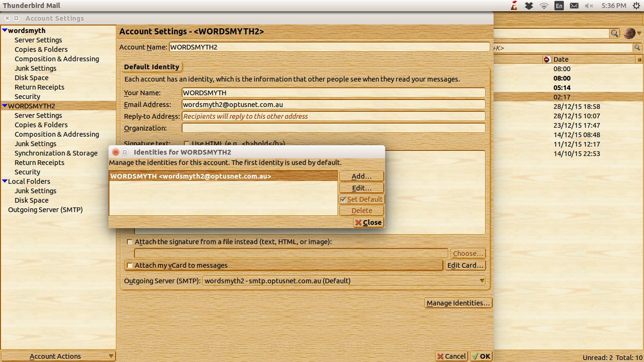
Task: Open the Outgoing Server (SMTP) dropdown
Action: (x=344, y=281)
